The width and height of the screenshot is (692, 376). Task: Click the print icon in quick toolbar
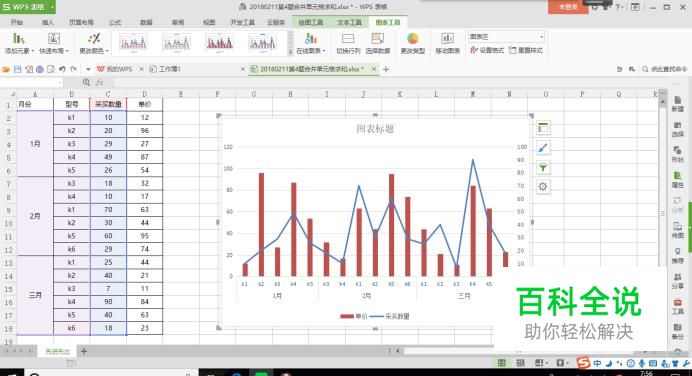tap(40, 69)
